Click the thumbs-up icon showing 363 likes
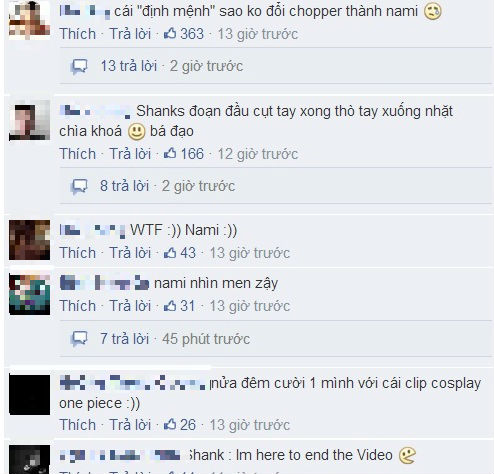This screenshot has height=474, width=494. tap(170, 33)
